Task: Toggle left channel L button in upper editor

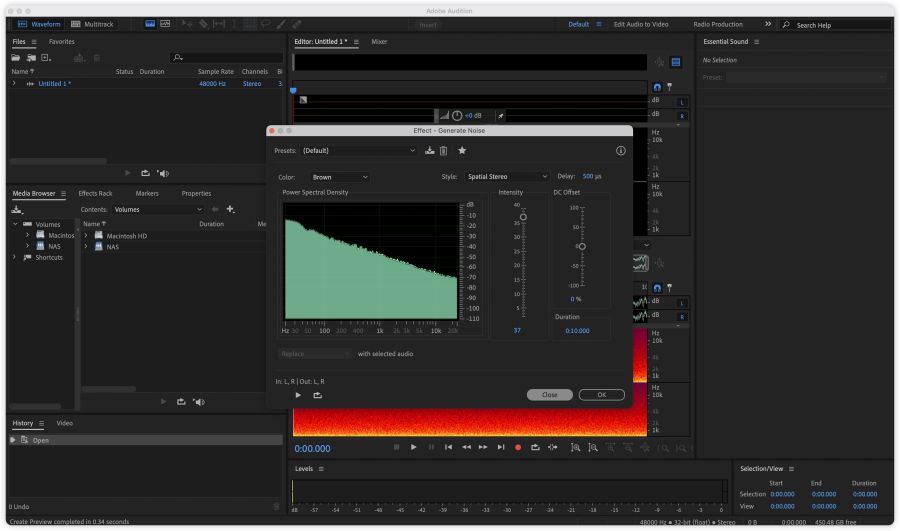Action: [682, 102]
